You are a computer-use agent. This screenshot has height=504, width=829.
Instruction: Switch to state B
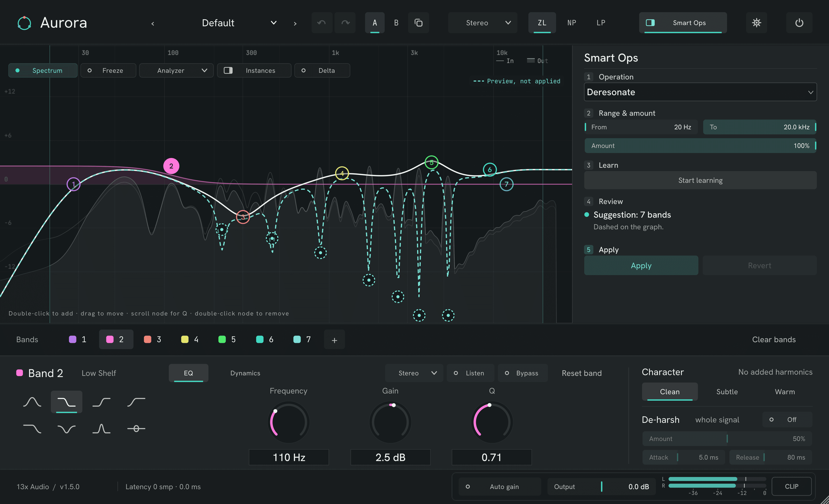tap(396, 22)
